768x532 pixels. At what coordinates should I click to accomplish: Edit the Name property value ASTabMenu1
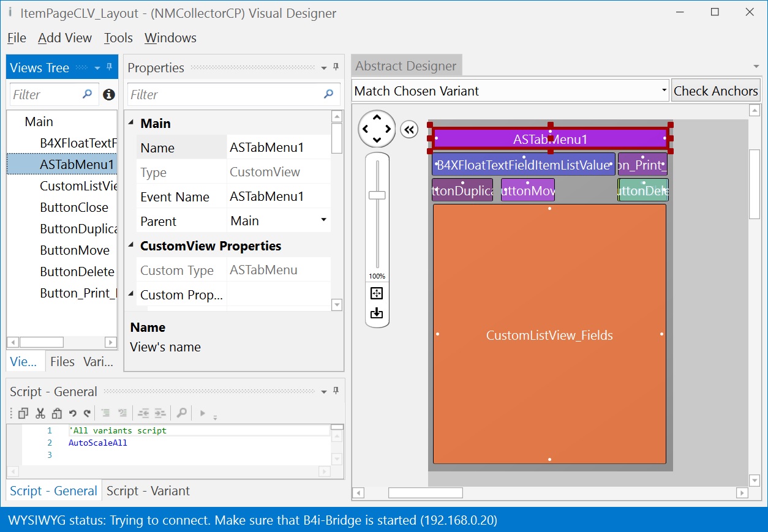[x=279, y=148]
